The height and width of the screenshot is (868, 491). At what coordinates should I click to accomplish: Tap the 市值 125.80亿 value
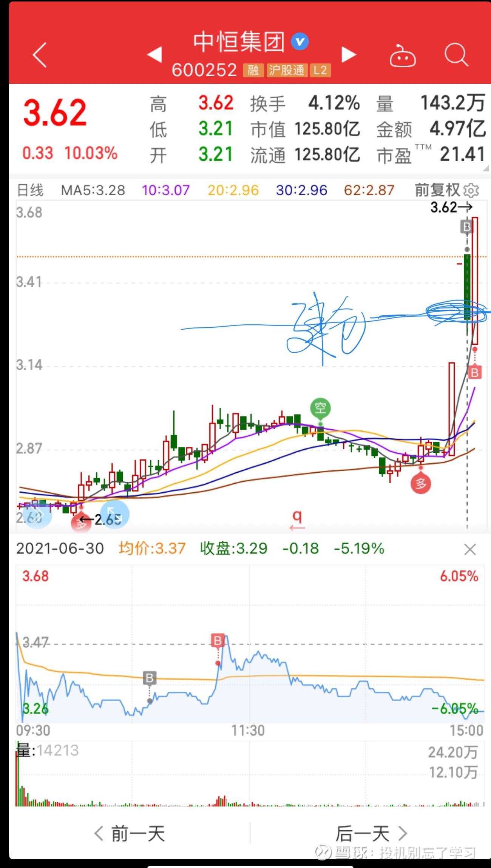point(327,129)
